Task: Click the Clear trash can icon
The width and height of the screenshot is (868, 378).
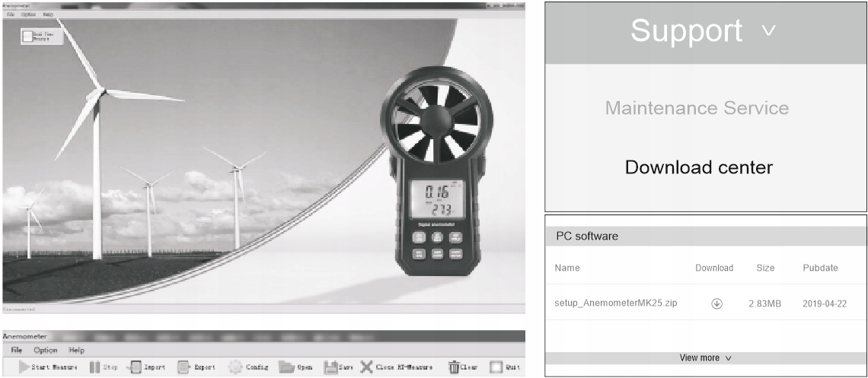Action: point(454,367)
